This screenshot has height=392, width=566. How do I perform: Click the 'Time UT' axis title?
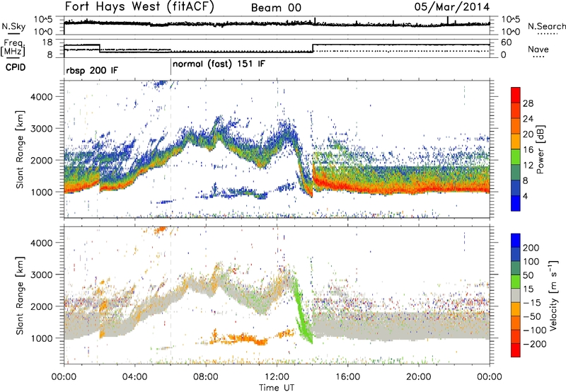pyautogui.click(x=277, y=388)
